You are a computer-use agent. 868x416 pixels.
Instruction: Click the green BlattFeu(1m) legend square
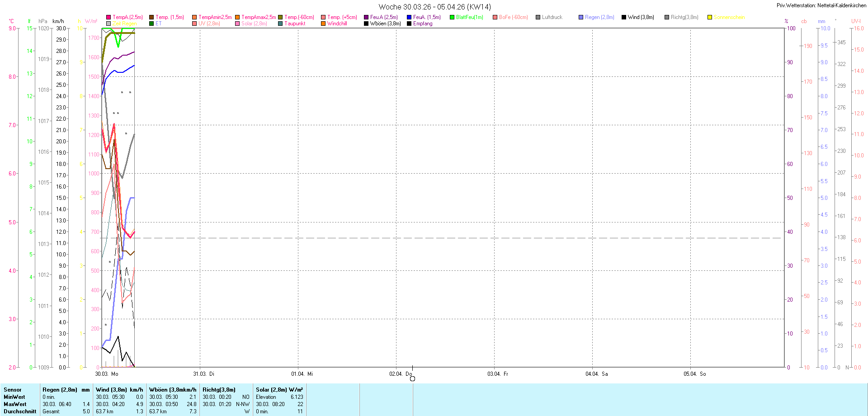(x=452, y=18)
